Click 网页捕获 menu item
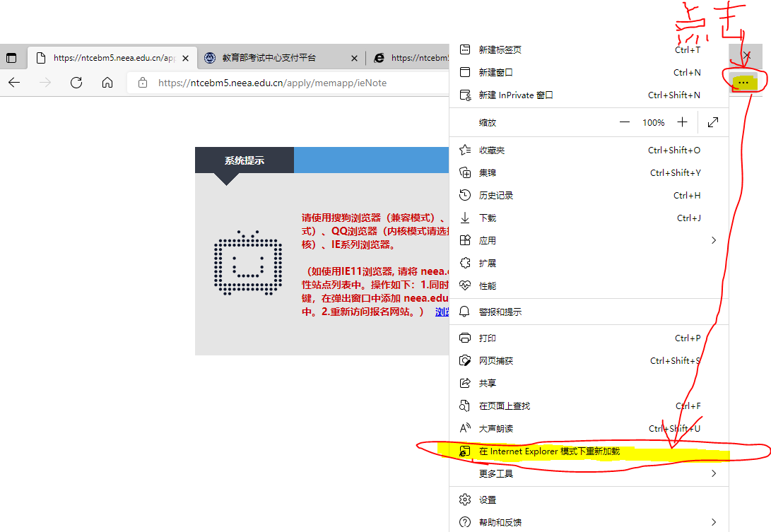The width and height of the screenshot is (771, 532). pos(589,360)
